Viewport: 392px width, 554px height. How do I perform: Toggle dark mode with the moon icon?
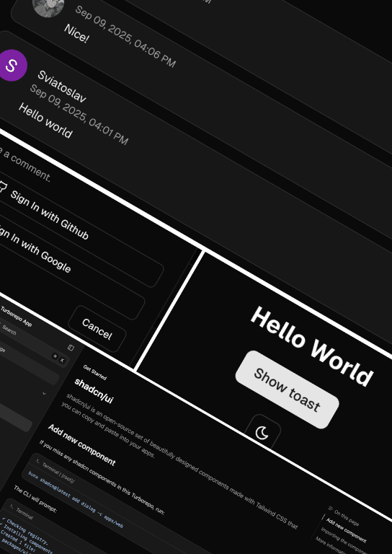pos(262,433)
